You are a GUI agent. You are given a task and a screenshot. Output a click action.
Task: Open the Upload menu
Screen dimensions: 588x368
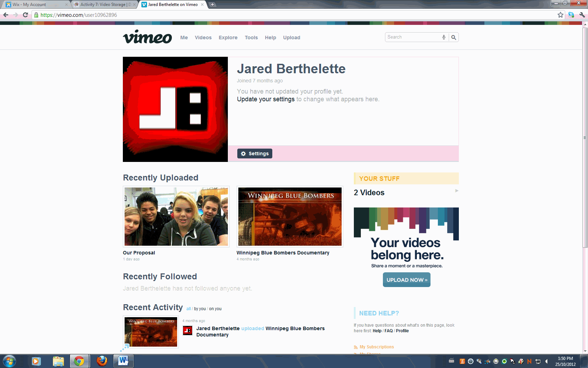point(292,38)
